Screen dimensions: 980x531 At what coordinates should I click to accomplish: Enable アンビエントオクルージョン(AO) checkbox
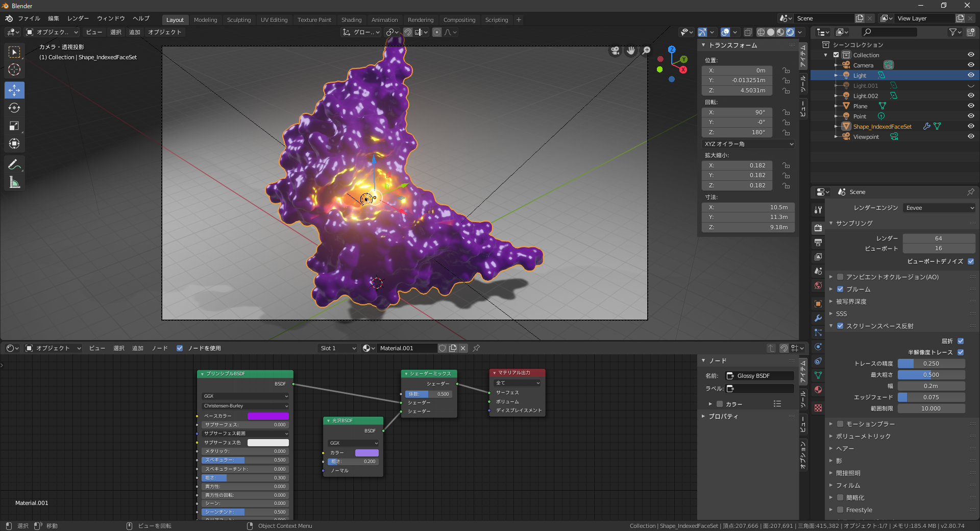point(840,277)
